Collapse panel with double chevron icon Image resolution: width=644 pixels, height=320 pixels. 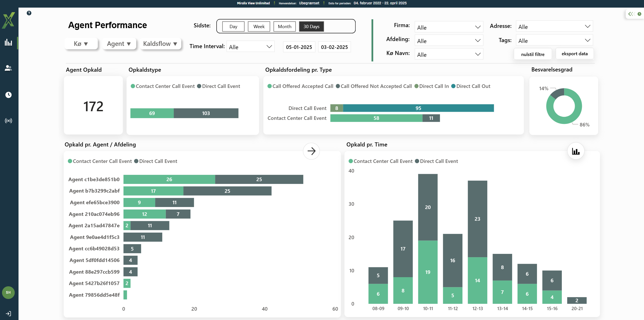[x=631, y=14]
